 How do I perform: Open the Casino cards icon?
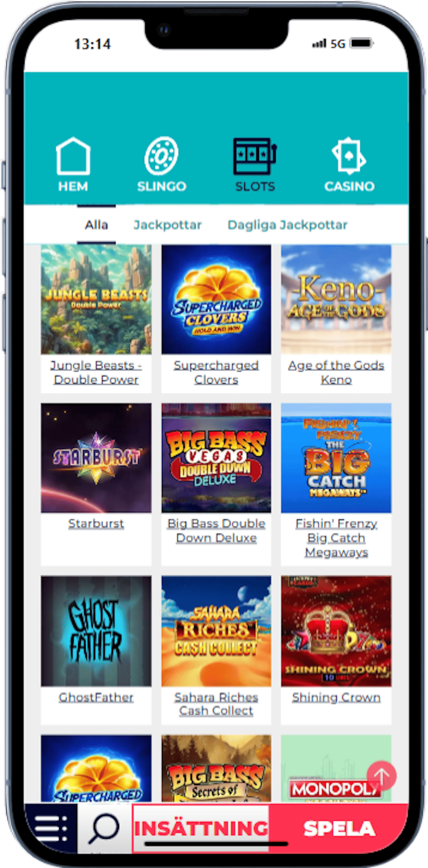pyautogui.click(x=349, y=156)
